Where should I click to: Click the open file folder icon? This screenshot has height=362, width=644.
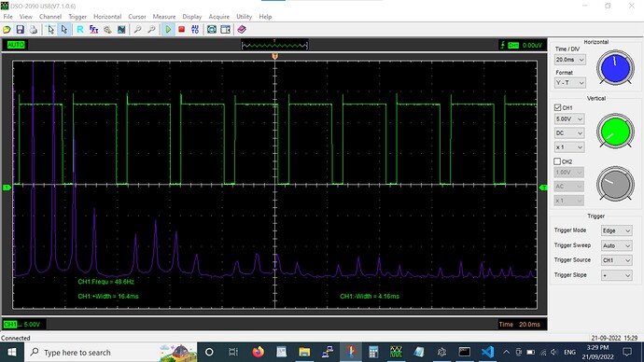(7, 30)
